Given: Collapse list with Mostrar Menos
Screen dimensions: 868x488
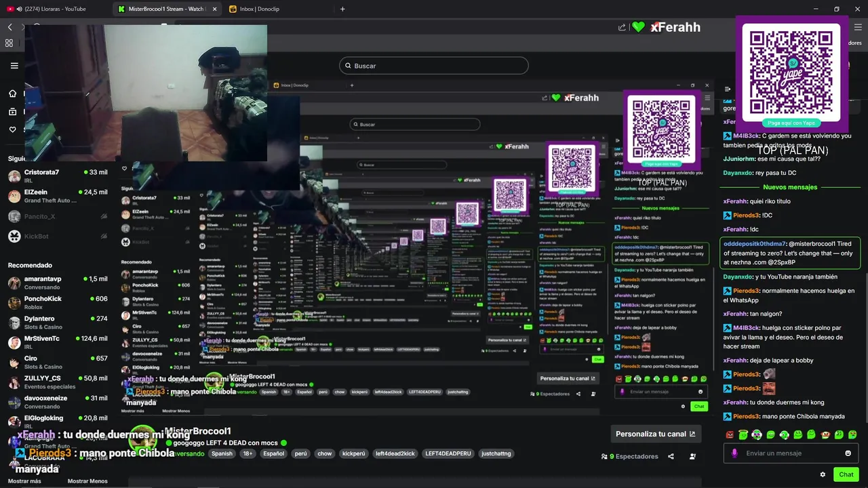Looking at the screenshot, I should coord(87,481).
